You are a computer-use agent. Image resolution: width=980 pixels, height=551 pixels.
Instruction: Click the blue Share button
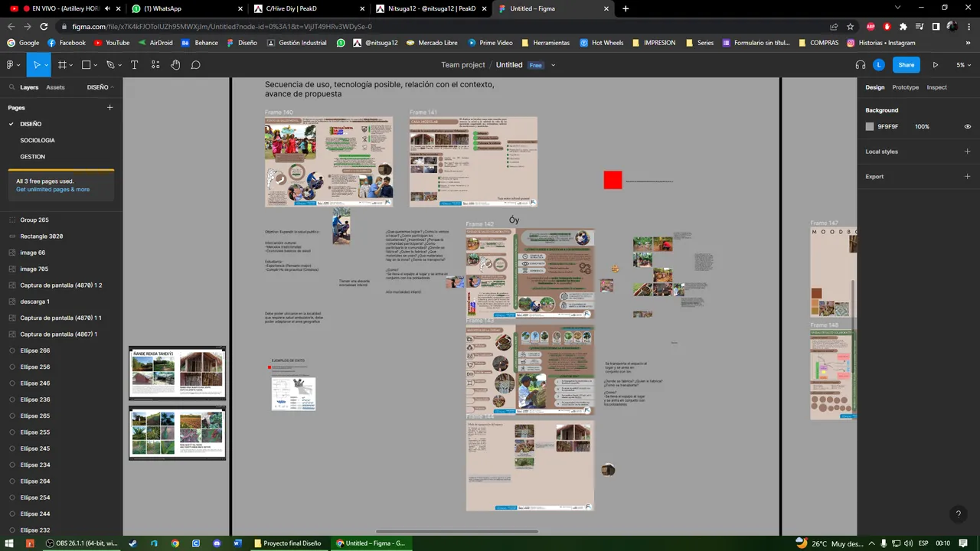click(x=906, y=65)
